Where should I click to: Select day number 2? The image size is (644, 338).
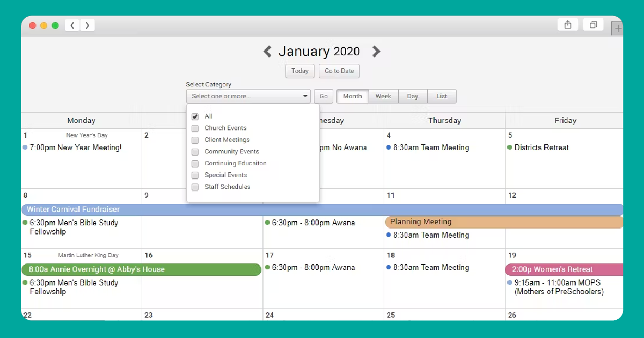click(147, 135)
